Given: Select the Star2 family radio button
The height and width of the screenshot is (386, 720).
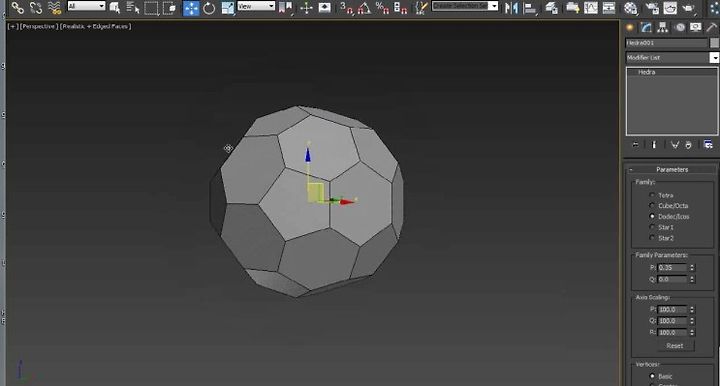Looking at the screenshot, I should point(652,238).
